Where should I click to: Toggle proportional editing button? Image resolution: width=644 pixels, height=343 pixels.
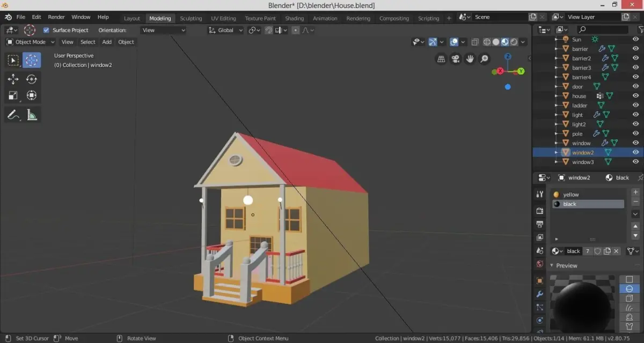pyautogui.click(x=295, y=30)
